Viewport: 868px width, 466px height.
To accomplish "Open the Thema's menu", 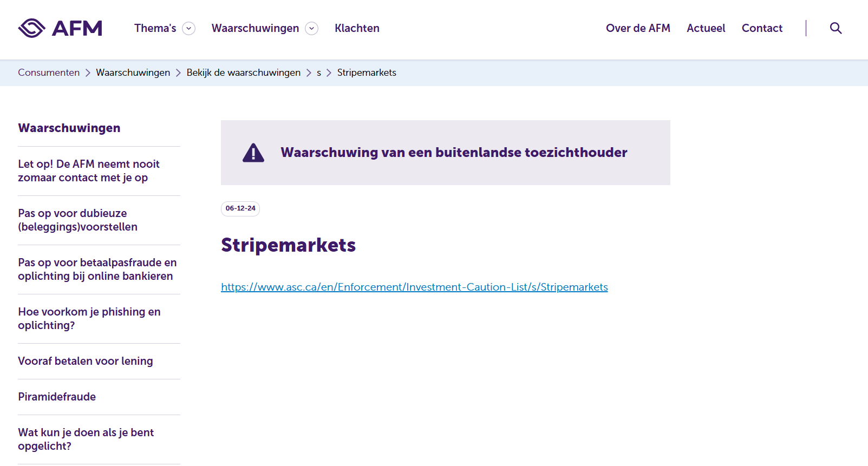I will pos(155,28).
